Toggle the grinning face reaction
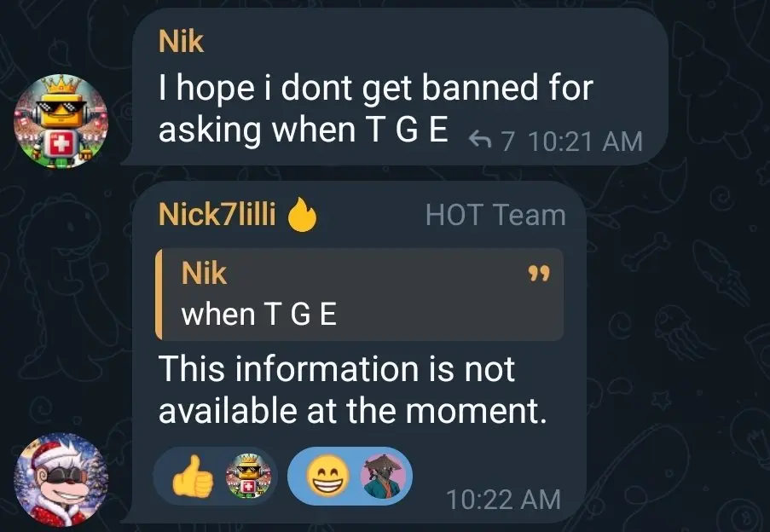Viewport: 770px width, 532px height. tap(350, 476)
